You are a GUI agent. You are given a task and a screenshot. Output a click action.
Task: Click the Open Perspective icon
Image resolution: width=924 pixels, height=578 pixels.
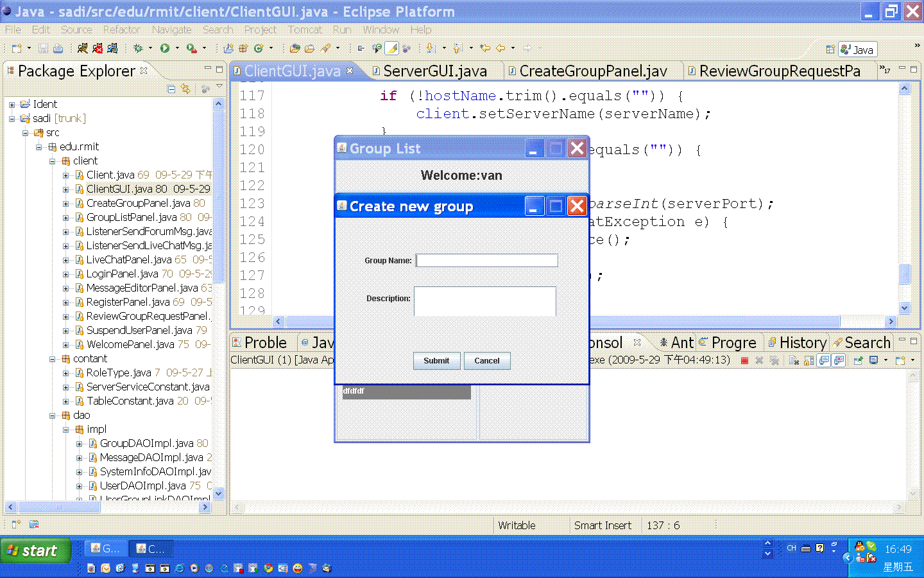pyautogui.click(x=830, y=49)
